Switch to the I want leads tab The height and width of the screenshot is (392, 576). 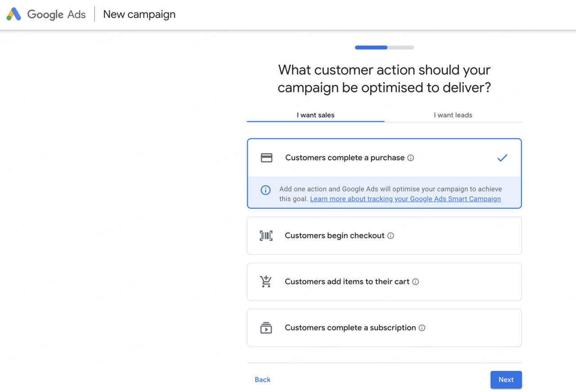[x=453, y=115]
